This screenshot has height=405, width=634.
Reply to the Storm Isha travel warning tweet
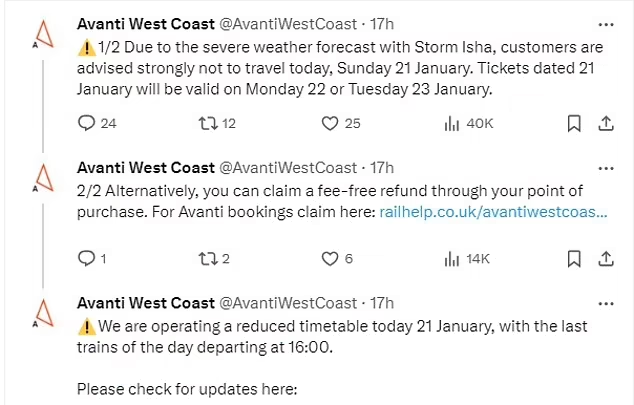(87, 124)
